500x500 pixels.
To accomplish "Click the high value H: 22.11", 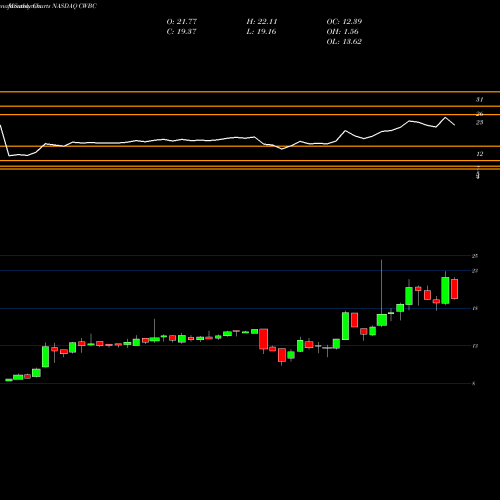I will (x=262, y=21).
